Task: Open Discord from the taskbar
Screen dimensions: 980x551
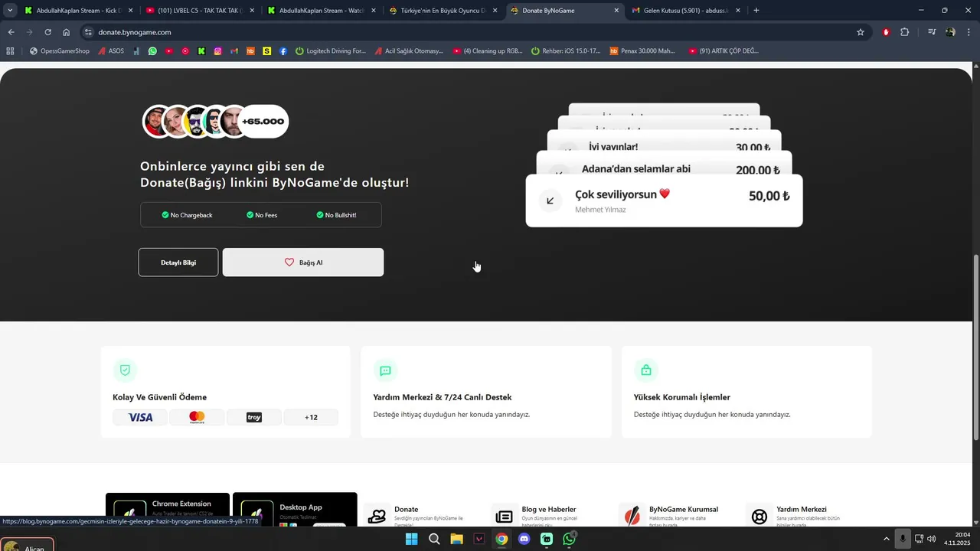Action: click(x=524, y=539)
